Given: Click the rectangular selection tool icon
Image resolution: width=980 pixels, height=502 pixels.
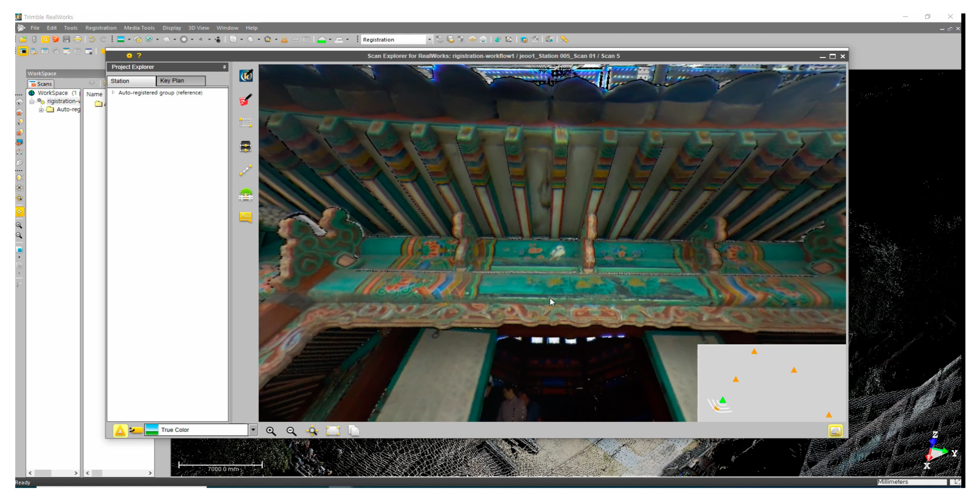Looking at the screenshot, I should click(245, 122).
